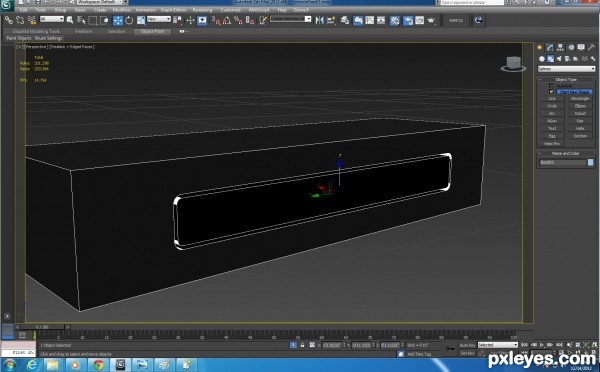The image size is (600, 372).
Task: Switch to the Display command panel
Action: 581,47
